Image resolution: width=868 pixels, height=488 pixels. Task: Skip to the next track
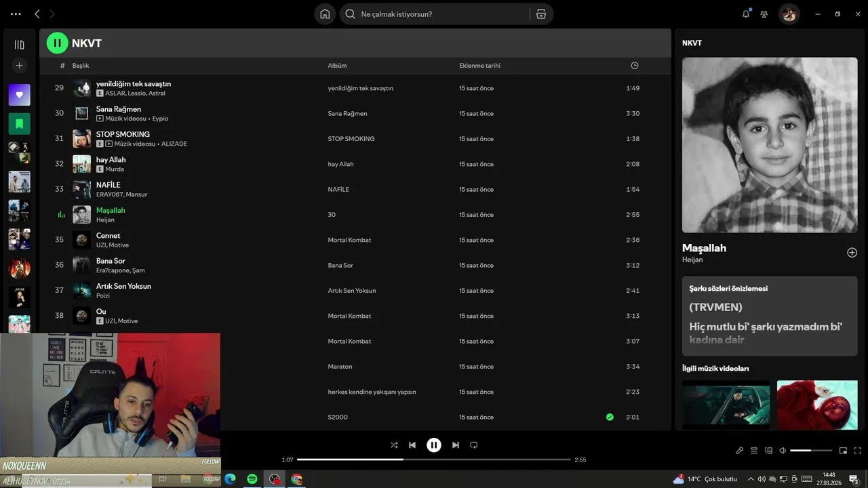coord(456,445)
